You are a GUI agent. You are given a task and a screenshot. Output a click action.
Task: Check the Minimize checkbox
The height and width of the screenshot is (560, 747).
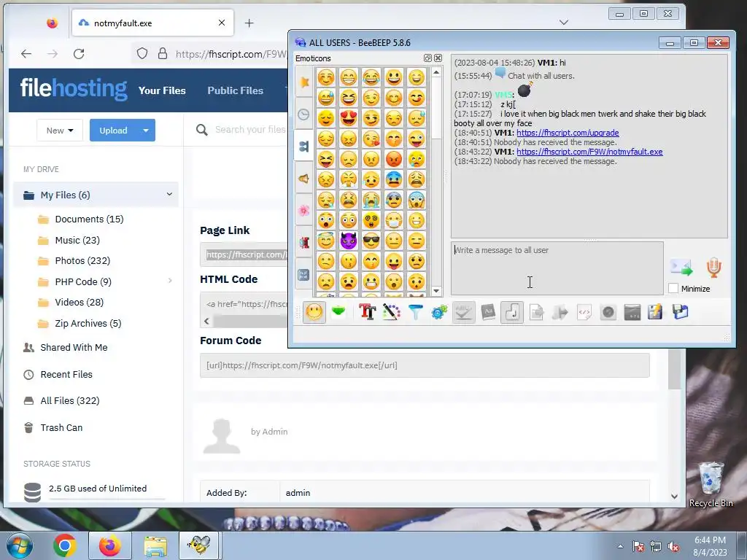click(673, 289)
